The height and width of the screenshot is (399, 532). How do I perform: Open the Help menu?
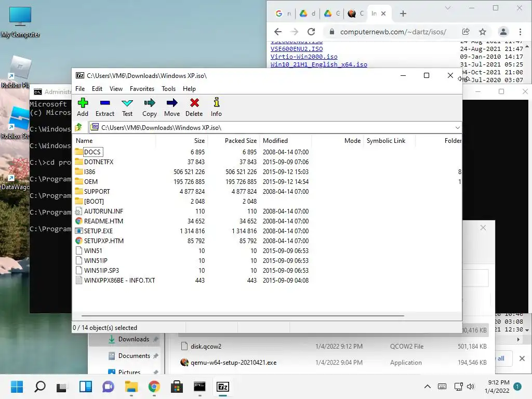coord(189,88)
